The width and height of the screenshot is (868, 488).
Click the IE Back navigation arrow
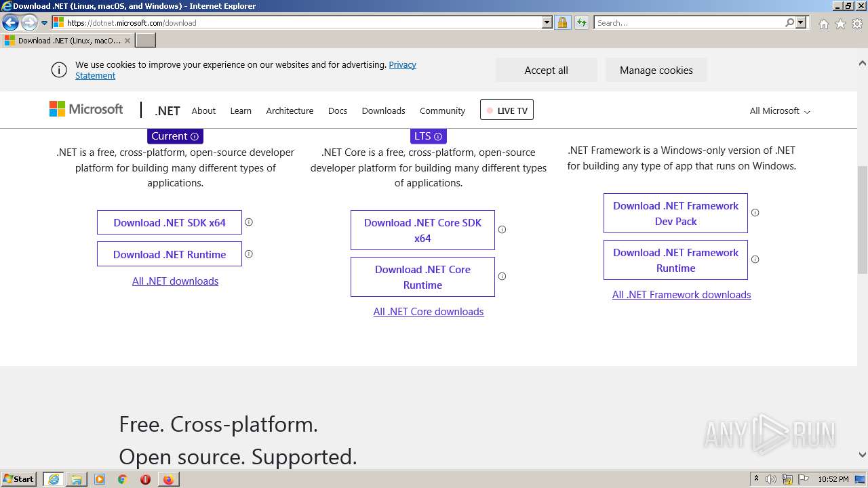[x=10, y=23]
